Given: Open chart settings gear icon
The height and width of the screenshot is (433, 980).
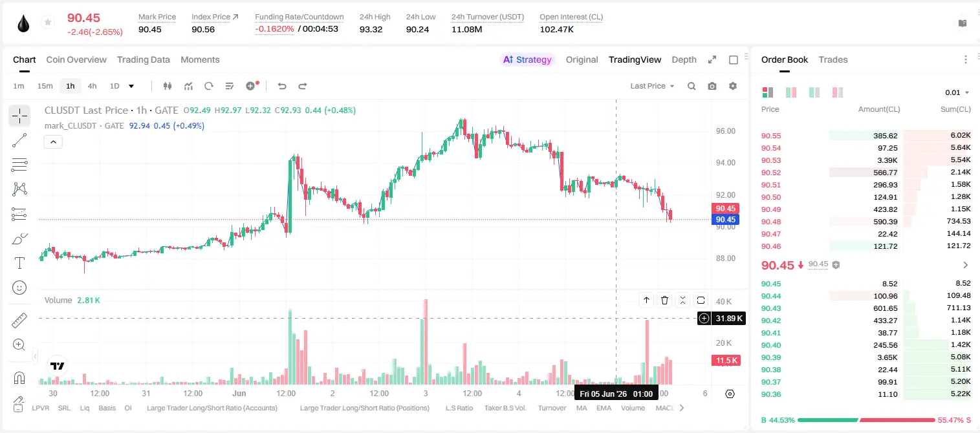Looking at the screenshot, I should [x=733, y=86].
